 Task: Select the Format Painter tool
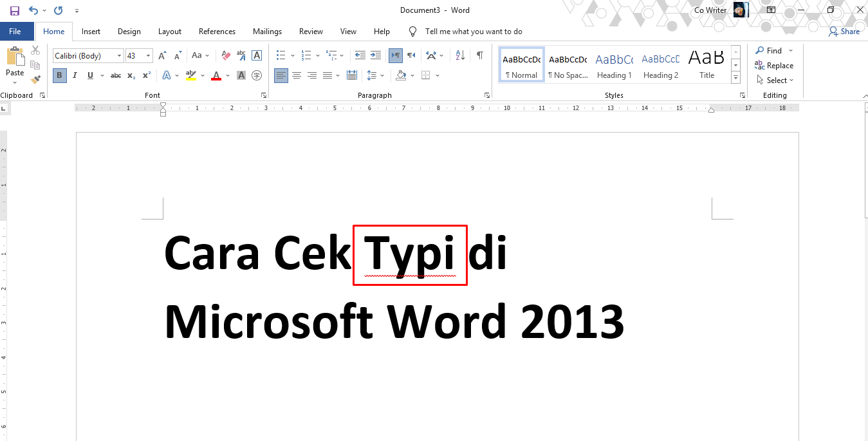click(x=35, y=79)
